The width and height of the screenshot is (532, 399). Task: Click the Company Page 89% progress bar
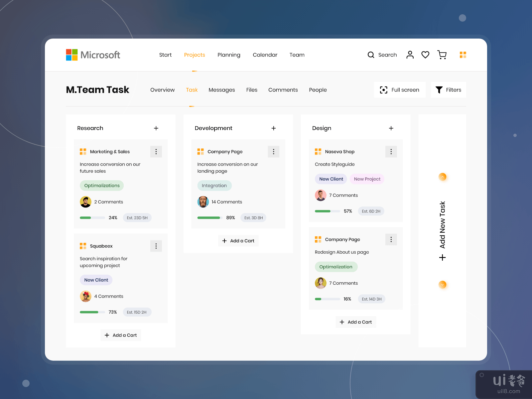point(209,218)
